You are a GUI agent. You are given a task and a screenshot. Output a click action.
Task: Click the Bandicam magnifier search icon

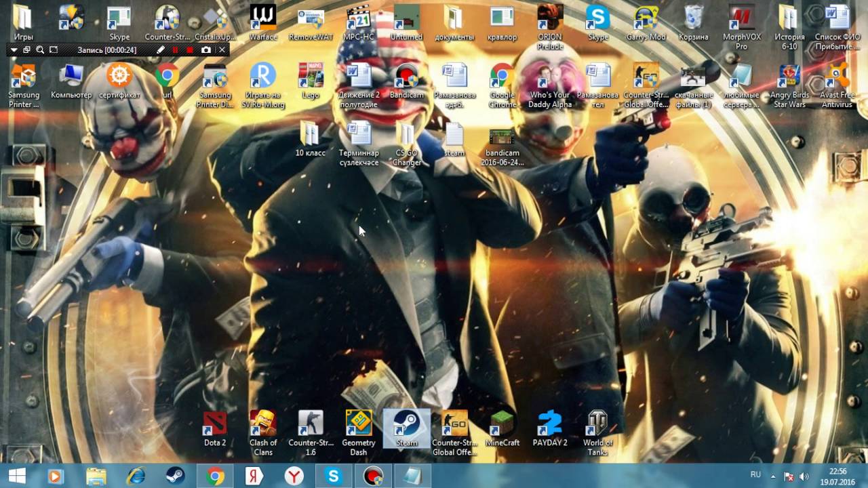[40, 50]
